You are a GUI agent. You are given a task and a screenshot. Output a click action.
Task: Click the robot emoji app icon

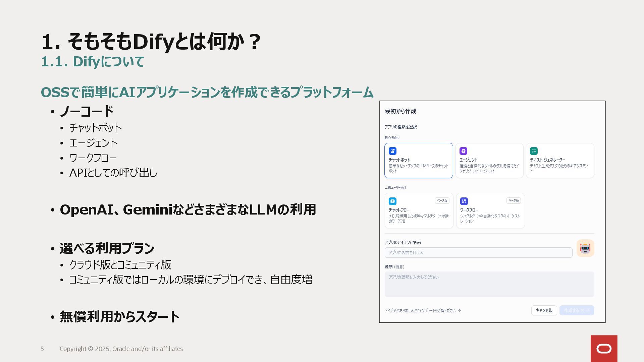pos(585,248)
